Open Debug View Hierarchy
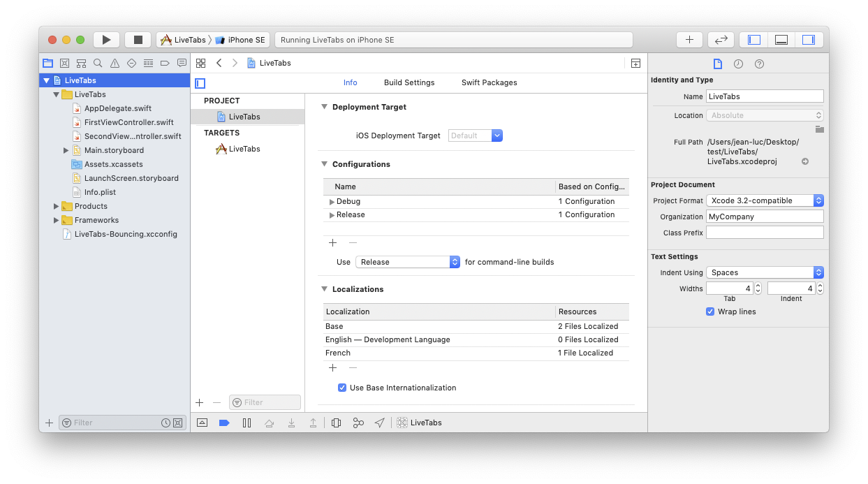The image size is (868, 484). (336, 423)
